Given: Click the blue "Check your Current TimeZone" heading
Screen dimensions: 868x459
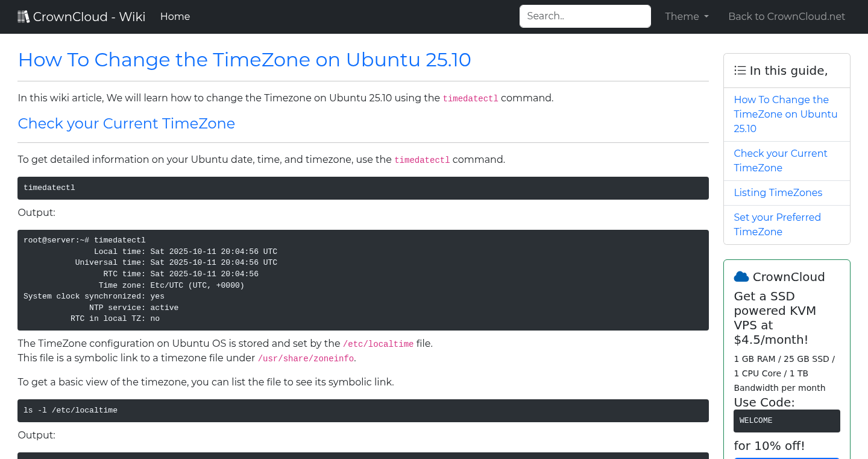Looking at the screenshot, I should (x=126, y=124).
